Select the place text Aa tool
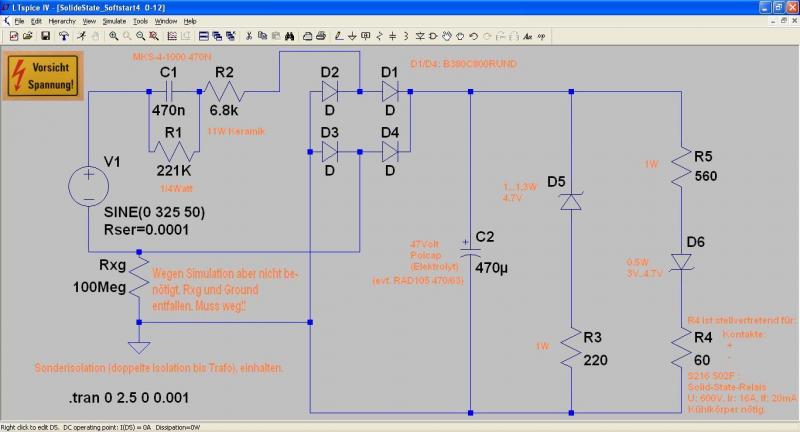This screenshot has height=432, width=800. pyautogui.click(x=528, y=36)
